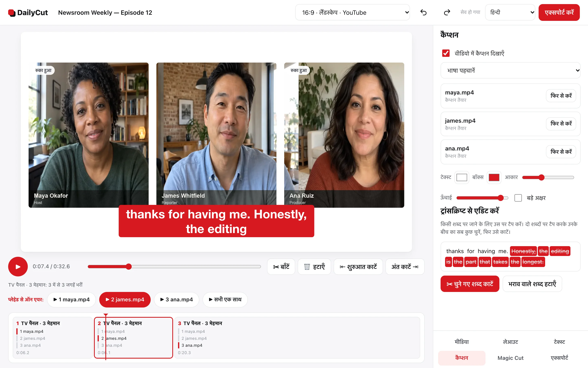Screen dimensions: 588x368
Task: Expand the भाषा पहचानें dropdown
Action: 510,70
